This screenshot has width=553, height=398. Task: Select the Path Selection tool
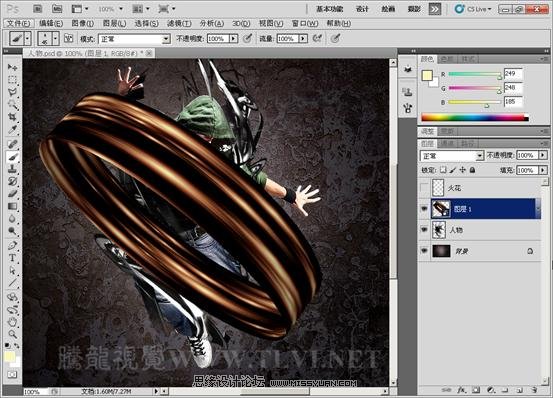pos(12,270)
